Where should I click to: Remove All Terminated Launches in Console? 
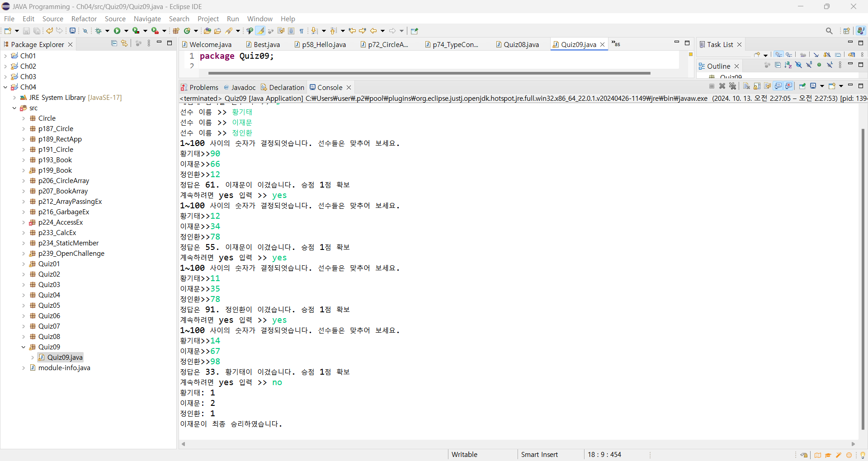[x=733, y=86]
